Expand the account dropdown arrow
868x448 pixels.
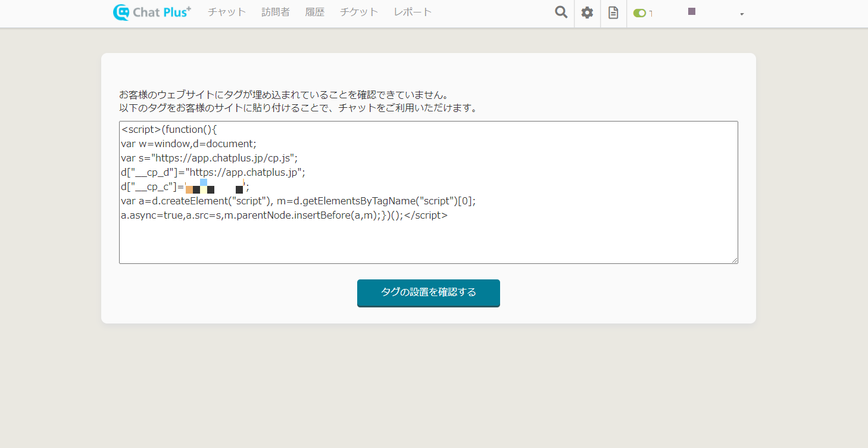click(x=742, y=14)
